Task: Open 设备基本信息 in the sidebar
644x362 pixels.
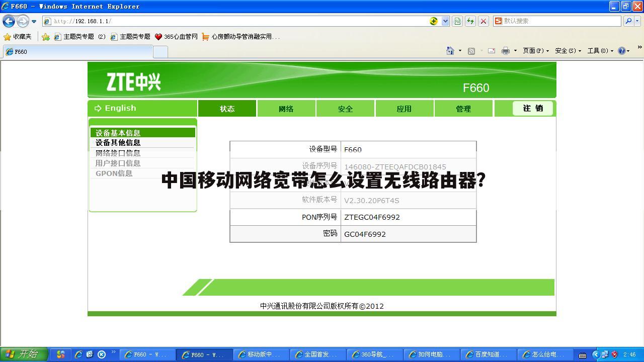Action: click(x=143, y=133)
